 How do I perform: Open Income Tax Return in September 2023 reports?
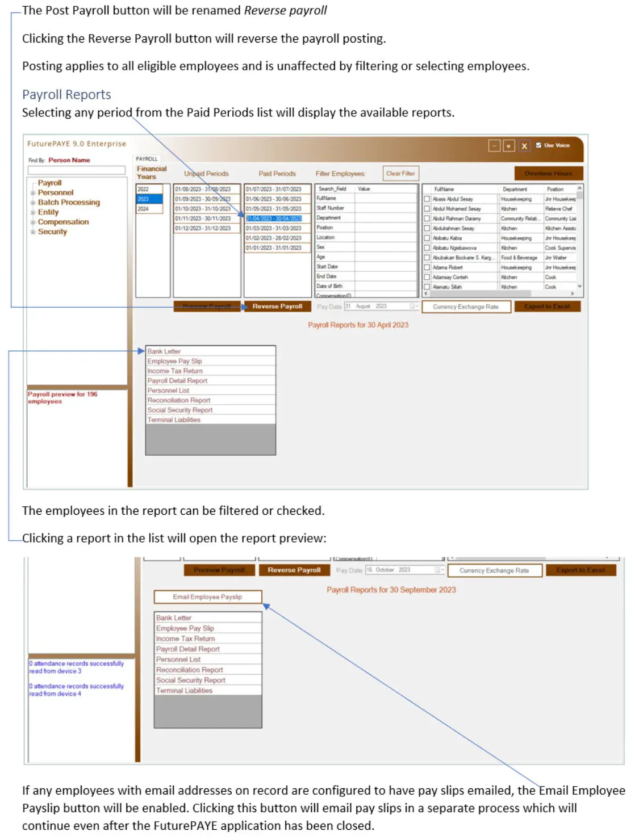click(208, 639)
